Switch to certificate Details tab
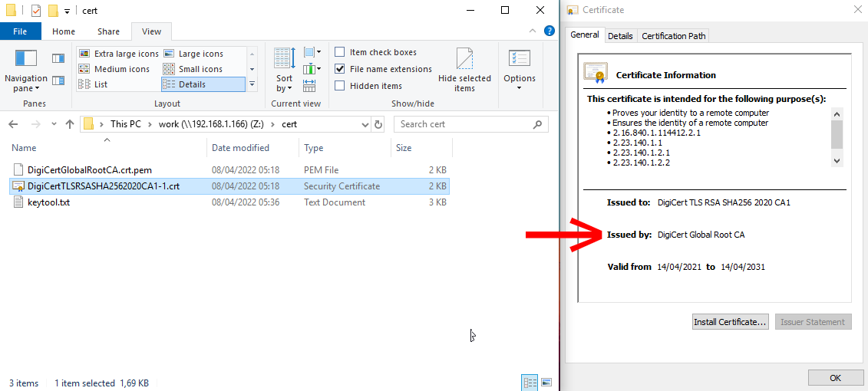 click(620, 36)
